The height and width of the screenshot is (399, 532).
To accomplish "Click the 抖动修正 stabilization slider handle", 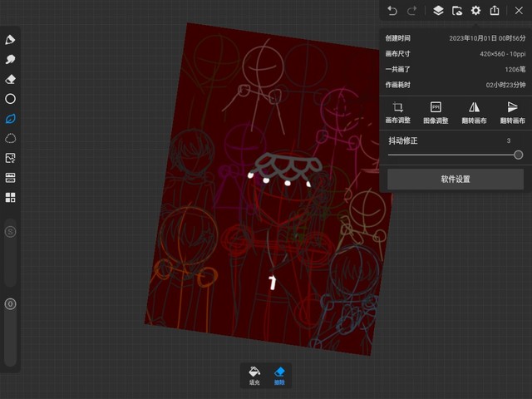I will [519, 155].
